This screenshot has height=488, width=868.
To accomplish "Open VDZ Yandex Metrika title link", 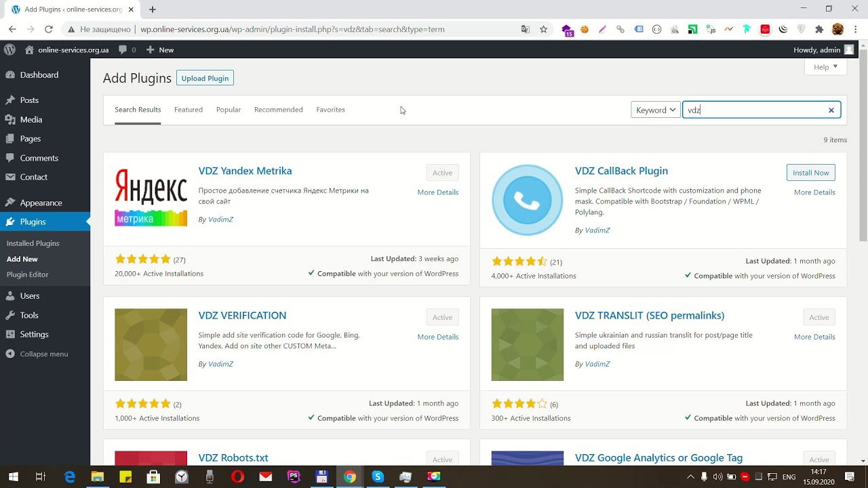I will (x=245, y=171).
